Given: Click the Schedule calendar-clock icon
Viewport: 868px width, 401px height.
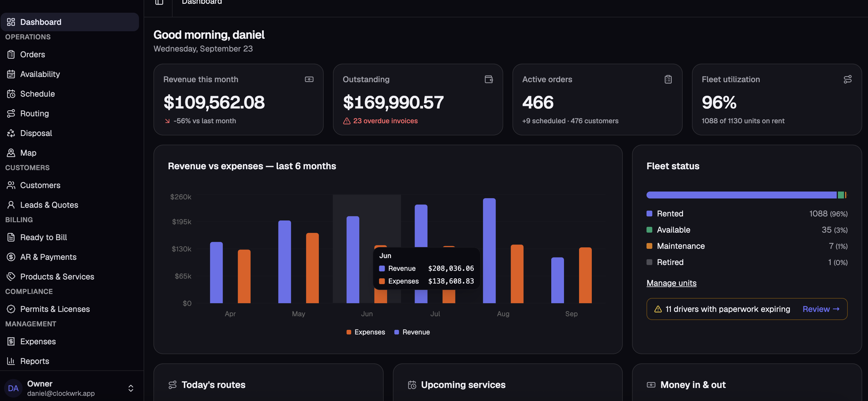Looking at the screenshot, I should click(11, 94).
